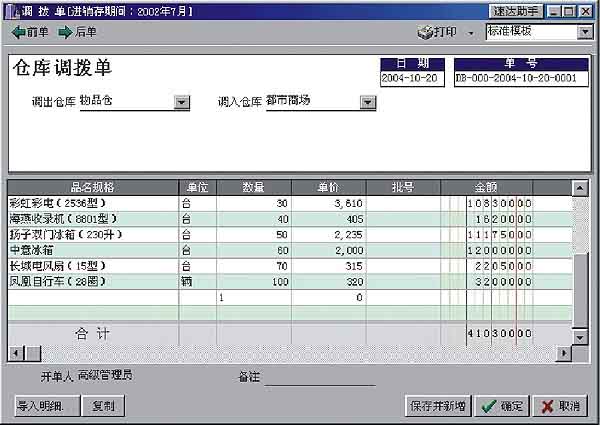Confirm with the green checkmark 确定 button
Screen dimensions: 600x425
point(500,406)
